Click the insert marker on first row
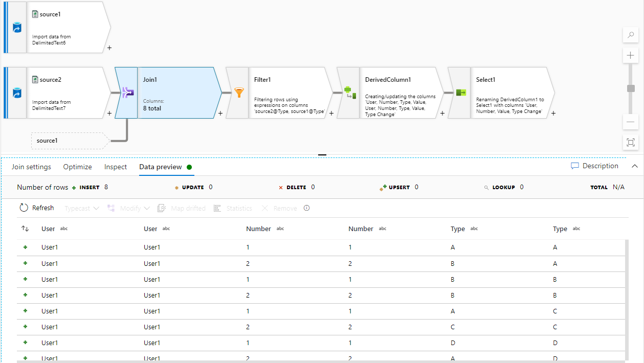 click(x=25, y=247)
